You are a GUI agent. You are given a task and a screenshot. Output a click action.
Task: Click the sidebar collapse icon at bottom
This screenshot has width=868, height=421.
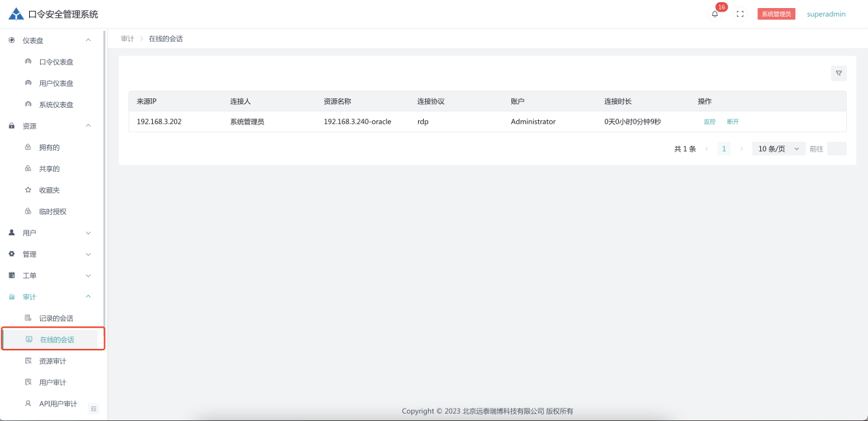pos(93,409)
